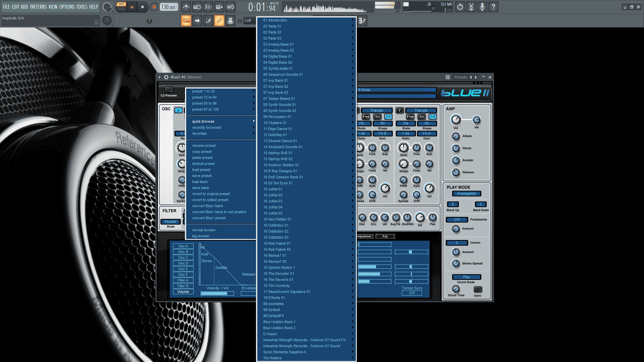This screenshot has height=362, width=644.
Task: Expand preset 33 to 64 submenu
Action: (221, 97)
